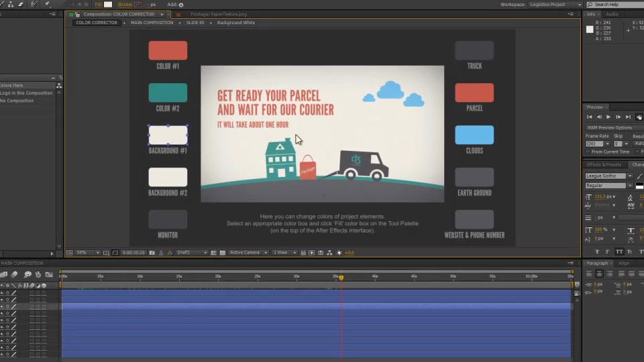Open the Workspace dropdown menu
The height and width of the screenshot is (362, 644).
point(555,5)
